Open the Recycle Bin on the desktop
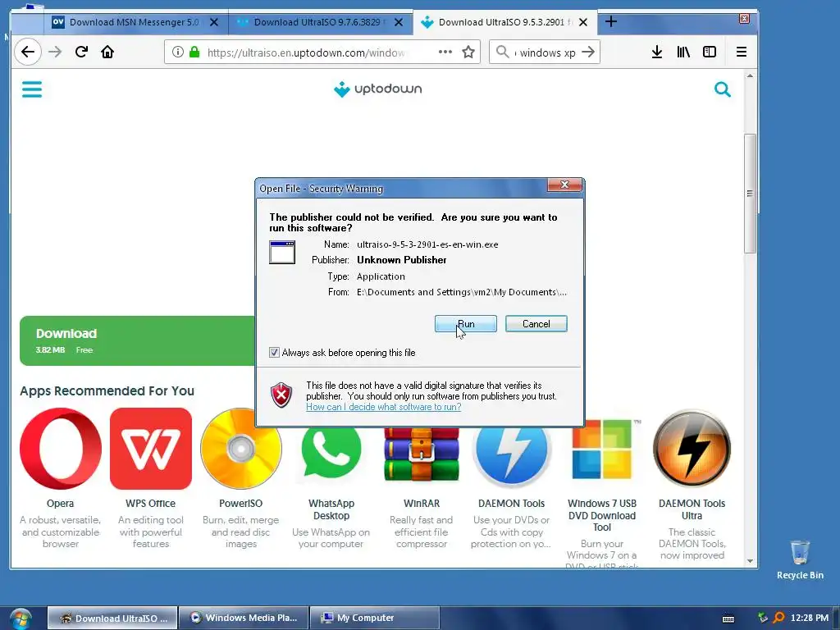840x630 pixels. pos(800,559)
